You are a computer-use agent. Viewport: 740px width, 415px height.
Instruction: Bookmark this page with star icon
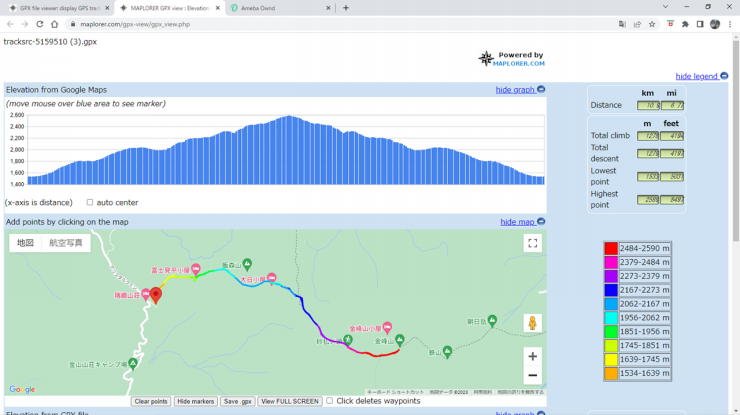(652, 24)
